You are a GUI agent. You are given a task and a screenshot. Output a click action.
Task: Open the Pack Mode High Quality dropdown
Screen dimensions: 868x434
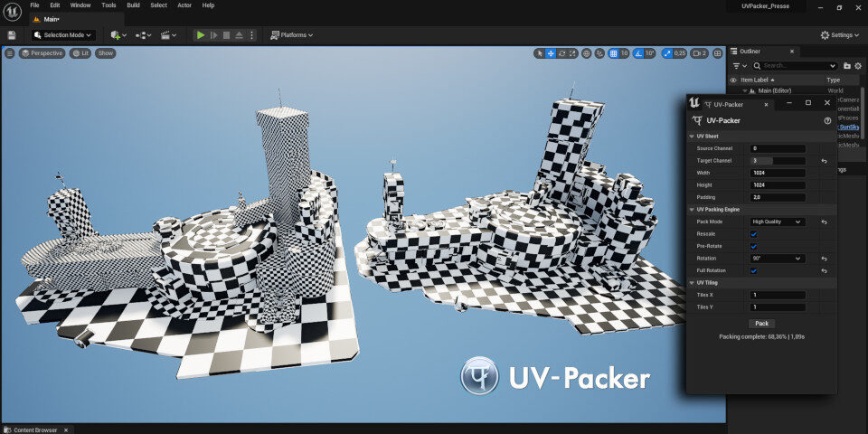tap(778, 222)
